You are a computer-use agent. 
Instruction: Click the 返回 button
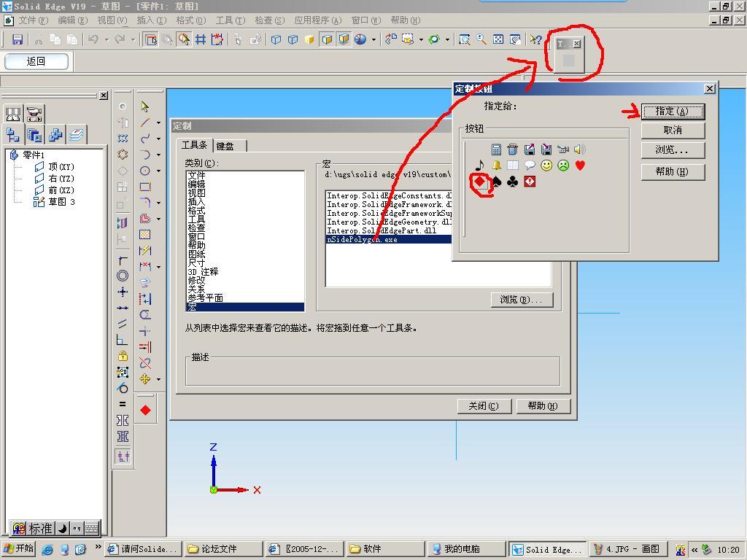click(36, 61)
